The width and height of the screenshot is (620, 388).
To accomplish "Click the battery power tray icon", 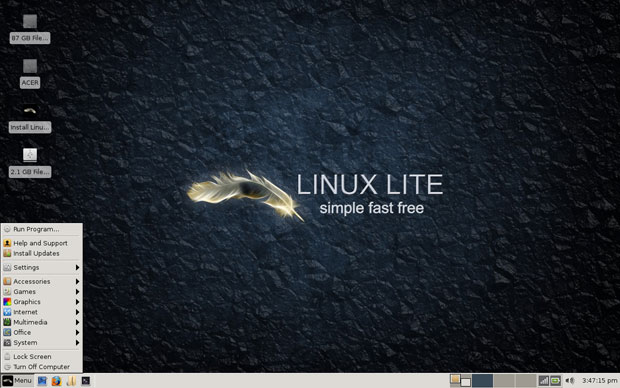I will click(556, 380).
